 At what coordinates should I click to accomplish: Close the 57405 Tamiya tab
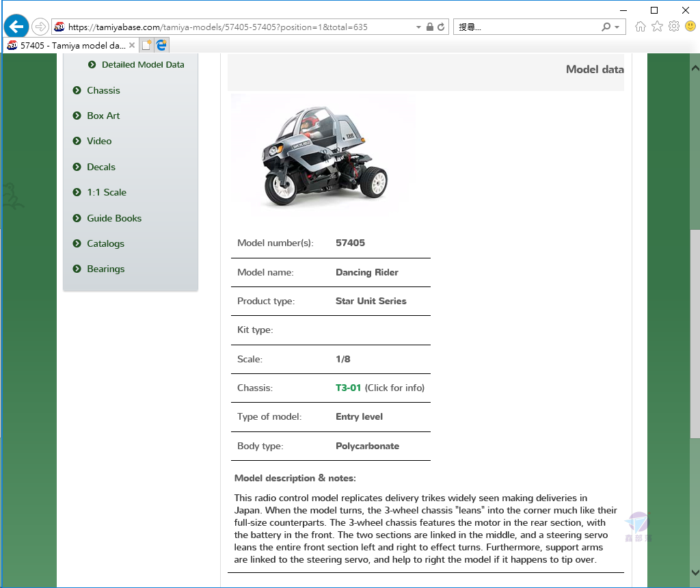pyautogui.click(x=132, y=45)
